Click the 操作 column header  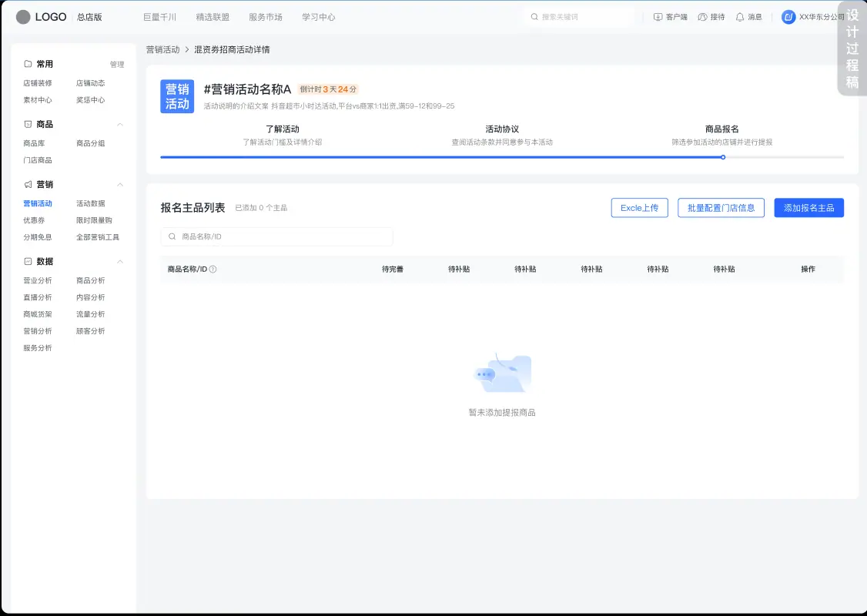pos(808,269)
